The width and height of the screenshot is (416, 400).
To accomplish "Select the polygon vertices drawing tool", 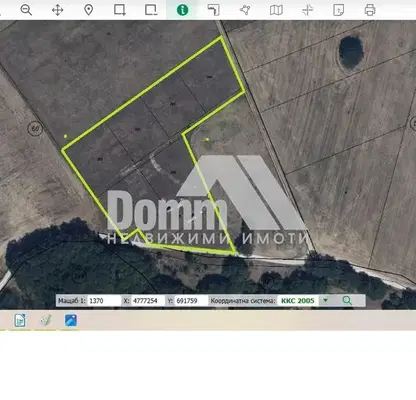I will click(245, 10).
